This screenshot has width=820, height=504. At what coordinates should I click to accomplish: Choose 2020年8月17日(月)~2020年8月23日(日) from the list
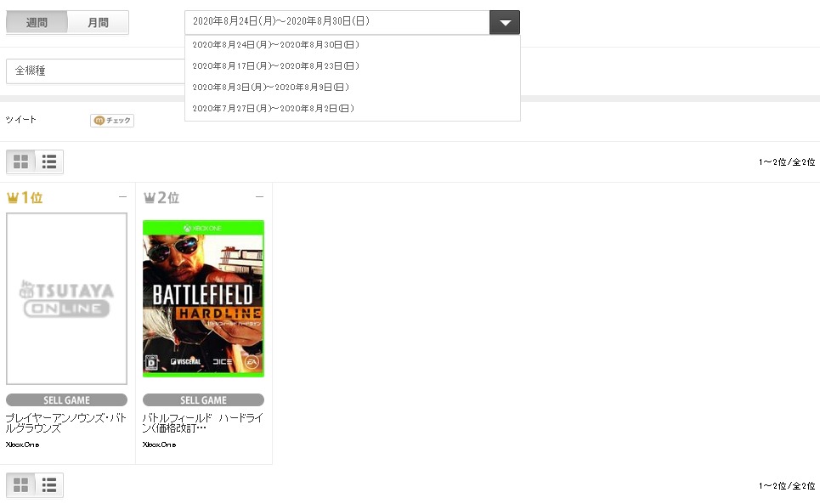click(352, 66)
